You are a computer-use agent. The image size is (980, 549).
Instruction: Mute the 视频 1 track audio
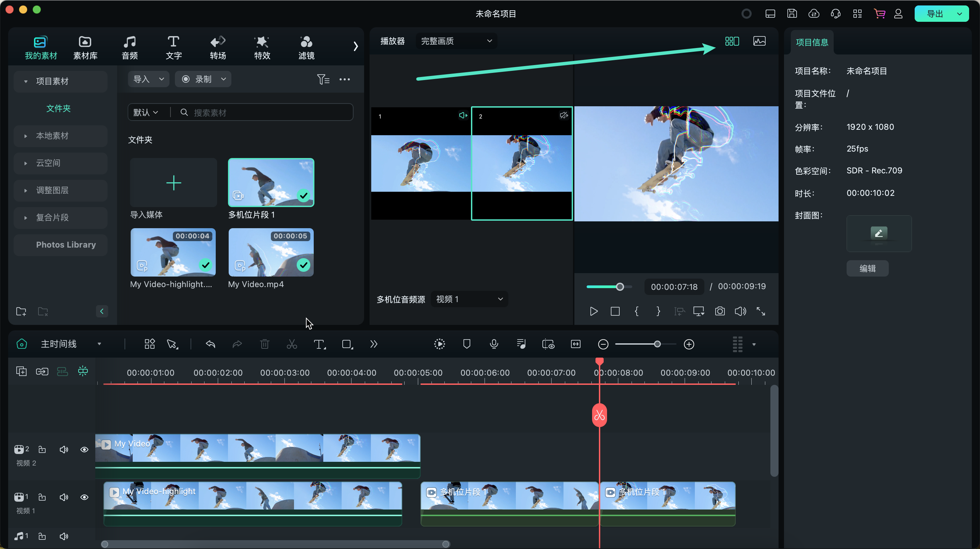pyautogui.click(x=64, y=497)
